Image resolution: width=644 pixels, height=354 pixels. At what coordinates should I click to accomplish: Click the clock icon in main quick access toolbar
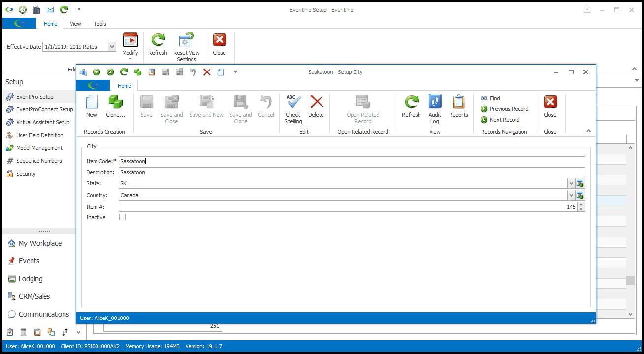tap(23, 10)
